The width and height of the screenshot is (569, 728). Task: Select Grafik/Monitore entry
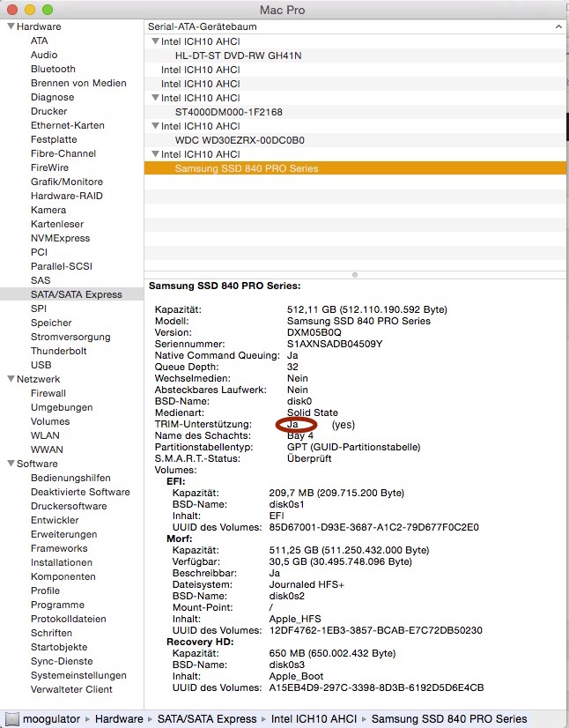click(67, 182)
